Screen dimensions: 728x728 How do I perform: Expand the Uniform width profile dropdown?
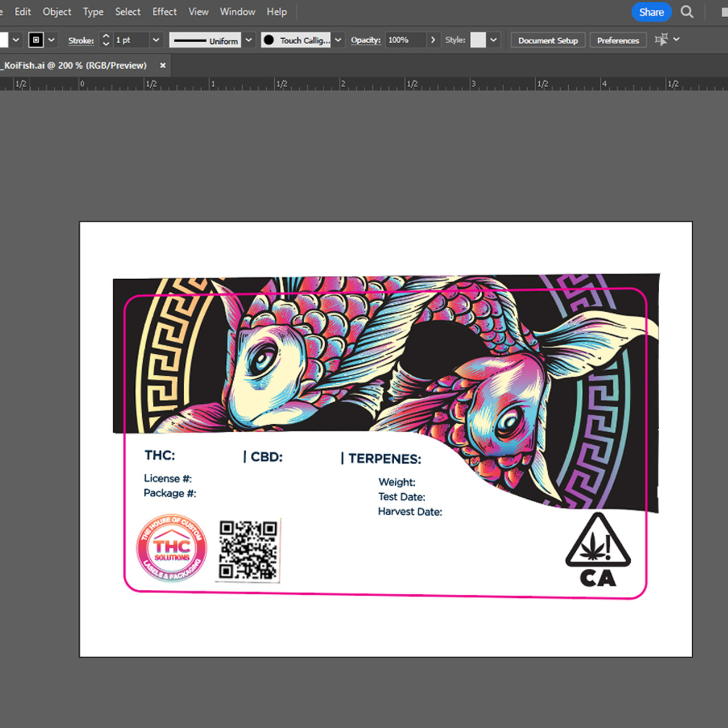click(x=249, y=40)
